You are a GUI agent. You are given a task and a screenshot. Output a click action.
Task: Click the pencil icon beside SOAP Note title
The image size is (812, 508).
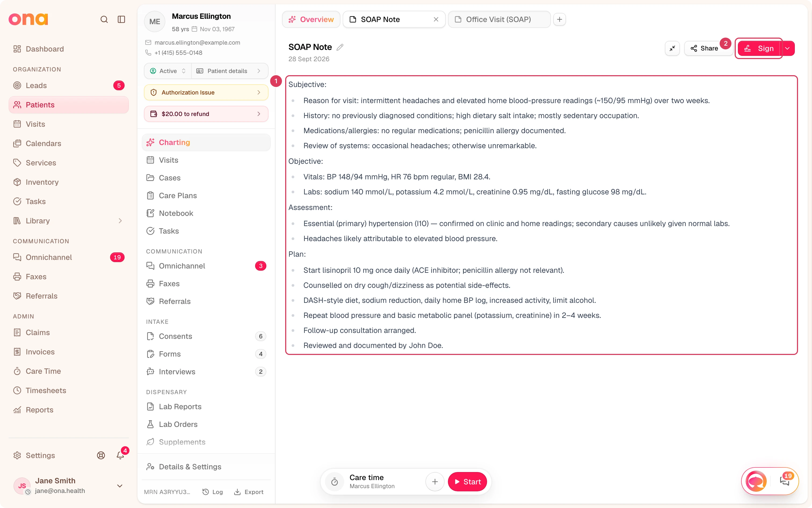pyautogui.click(x=340, y=47)
